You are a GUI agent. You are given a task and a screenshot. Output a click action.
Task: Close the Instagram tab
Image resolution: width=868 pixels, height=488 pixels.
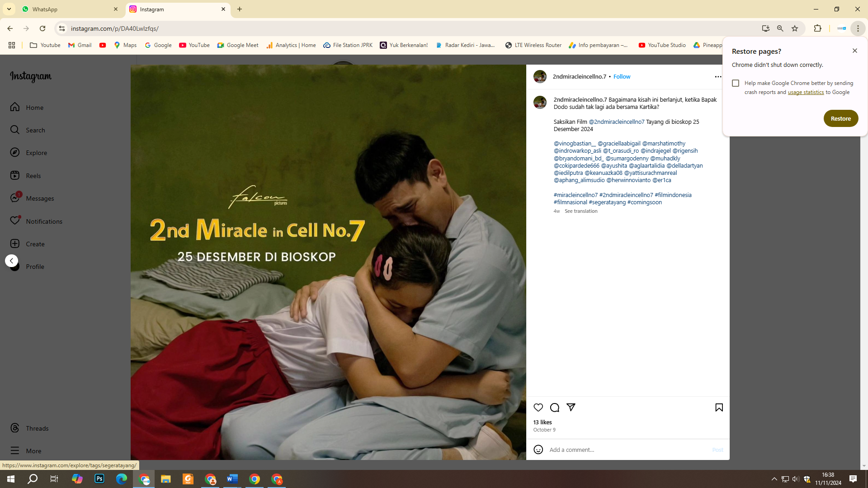coord(223,9)
